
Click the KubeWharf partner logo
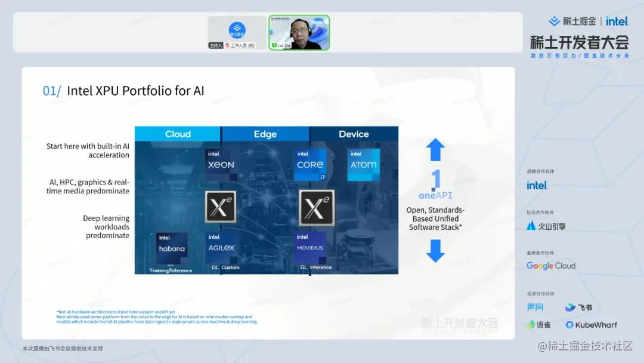click(592, 325)
